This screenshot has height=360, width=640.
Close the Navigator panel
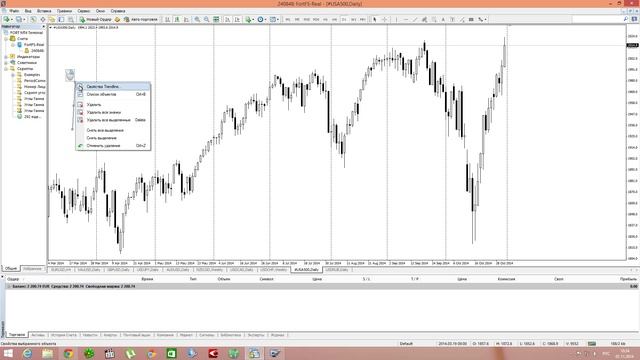coord(44,27)
